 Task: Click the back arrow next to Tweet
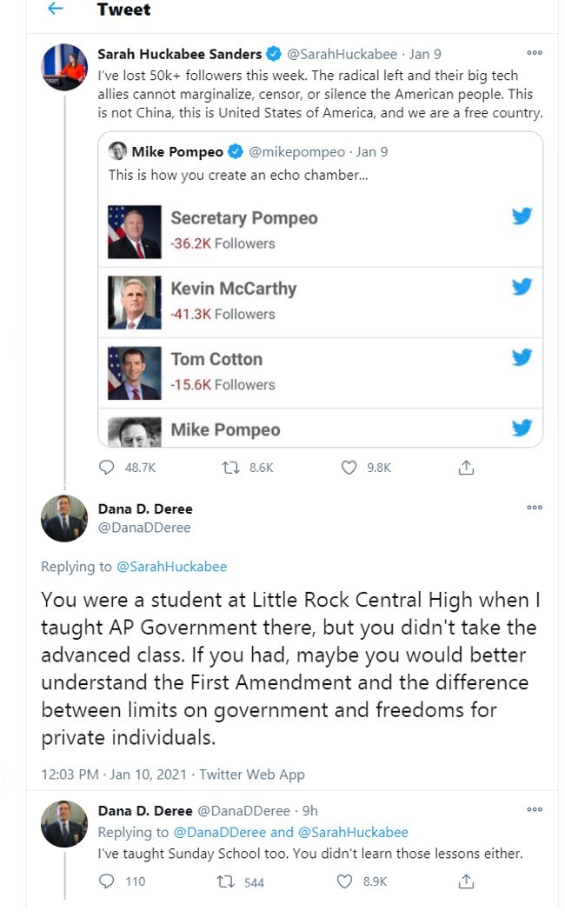point(56,10)
